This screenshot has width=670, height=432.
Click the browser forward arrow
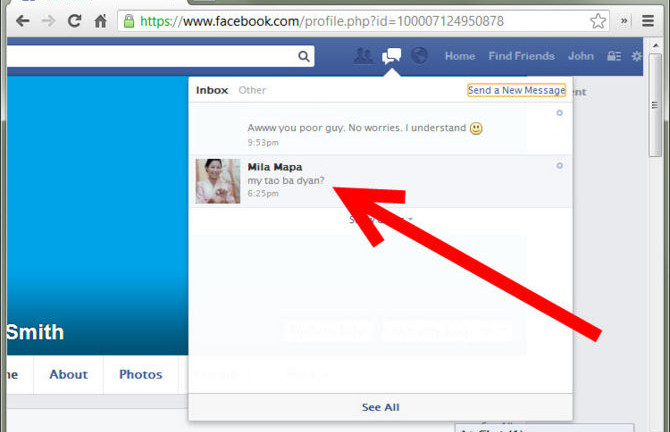(48, 21)
